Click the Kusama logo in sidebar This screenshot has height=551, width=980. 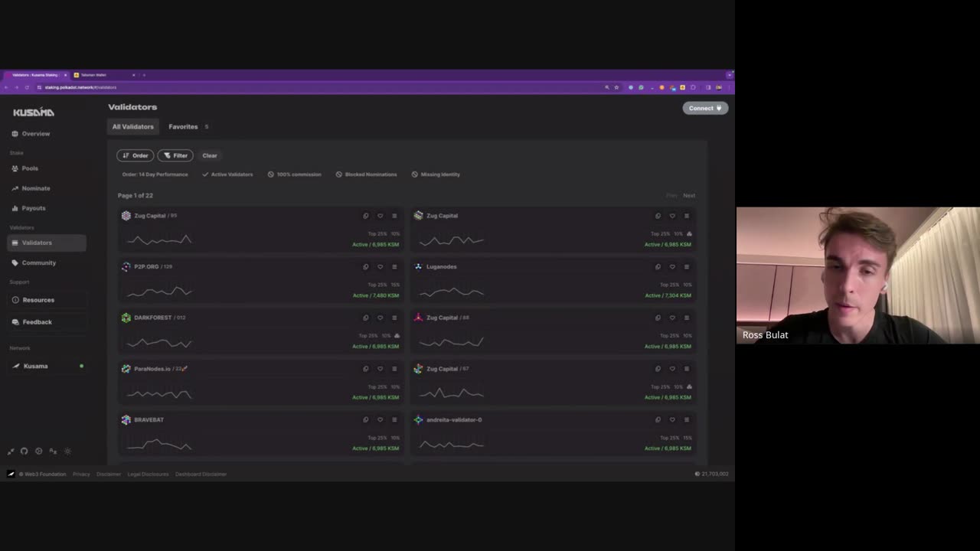[x=34, y=112]
